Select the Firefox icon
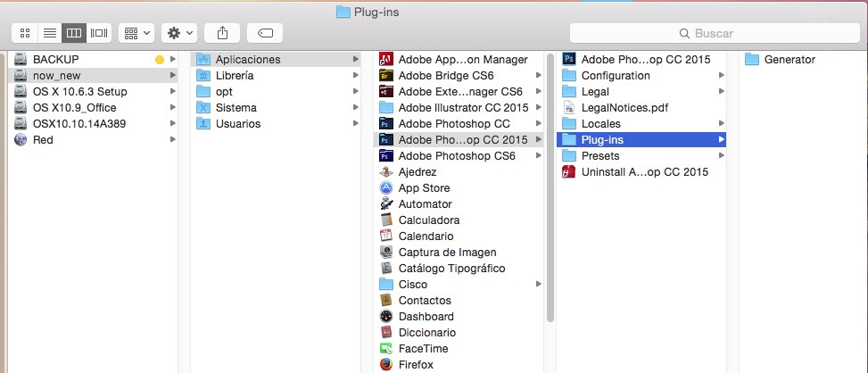Image resolution: width=868 pixels, height=373 pixels. 386,364
